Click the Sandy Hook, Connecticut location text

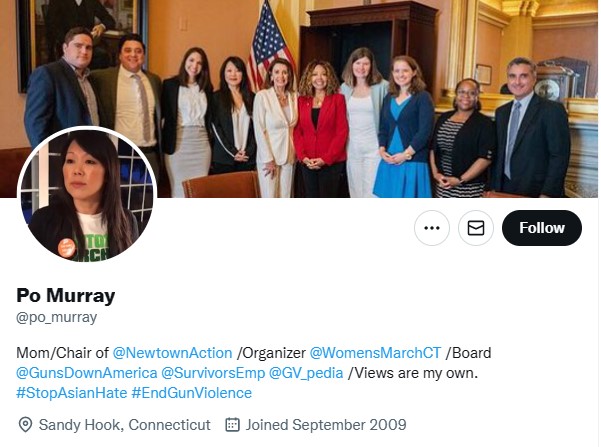(125, 425)
